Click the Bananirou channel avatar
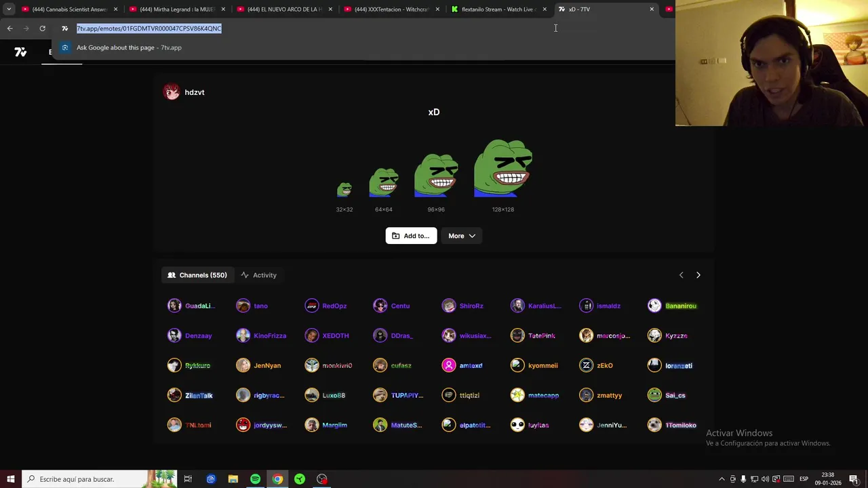The width and height of the screenshot is (868, 488). pos(654,306)
